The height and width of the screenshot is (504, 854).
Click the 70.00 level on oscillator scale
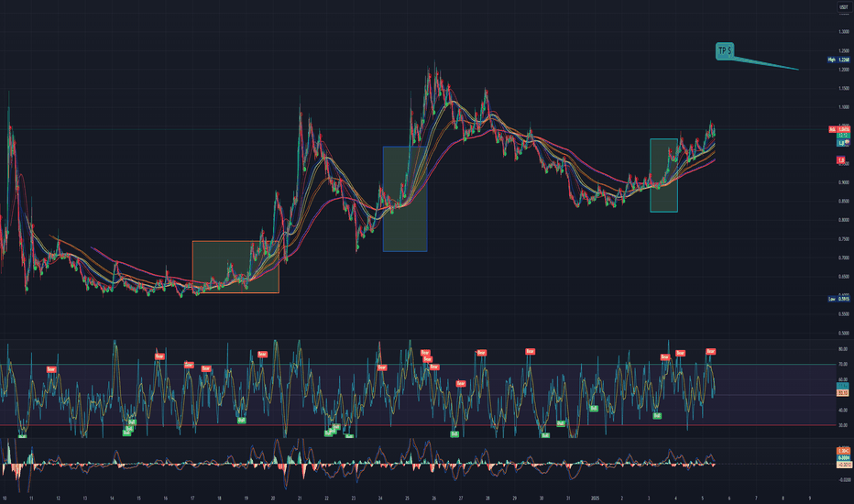coord(844,364)
